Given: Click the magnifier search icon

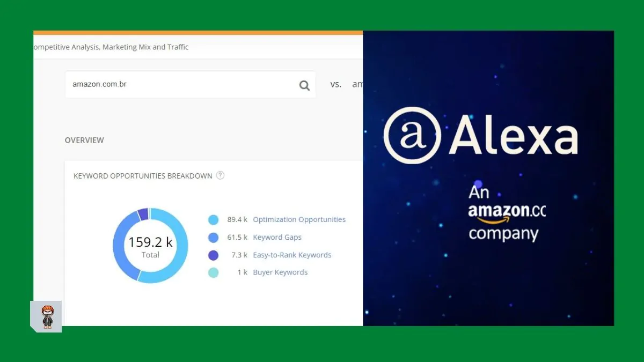Looking at the screenshot, I should tap(304, 85).
